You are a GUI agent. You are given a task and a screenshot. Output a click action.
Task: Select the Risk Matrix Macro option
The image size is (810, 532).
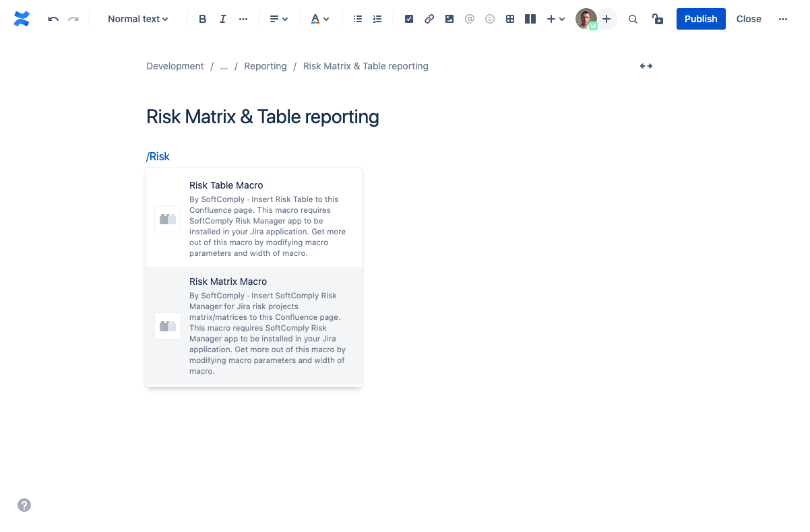(x=254, y=326)
